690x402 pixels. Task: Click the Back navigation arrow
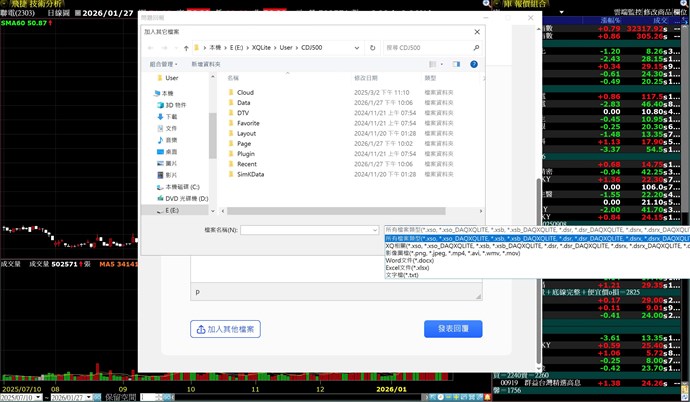151,48
